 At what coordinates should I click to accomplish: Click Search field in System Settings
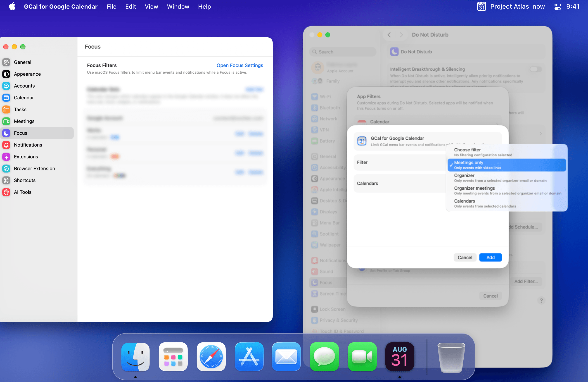click(x=343, y=52)
